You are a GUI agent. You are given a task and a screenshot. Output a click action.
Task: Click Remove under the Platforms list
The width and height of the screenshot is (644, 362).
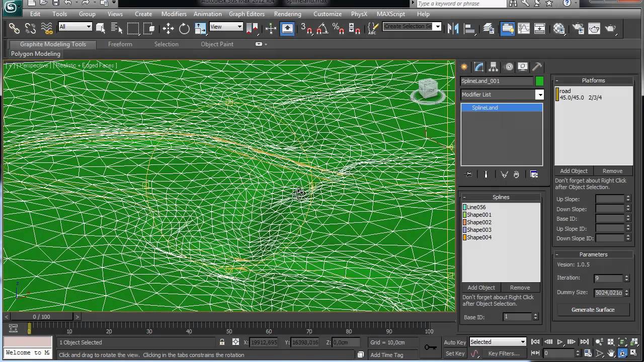pos(612,171)
